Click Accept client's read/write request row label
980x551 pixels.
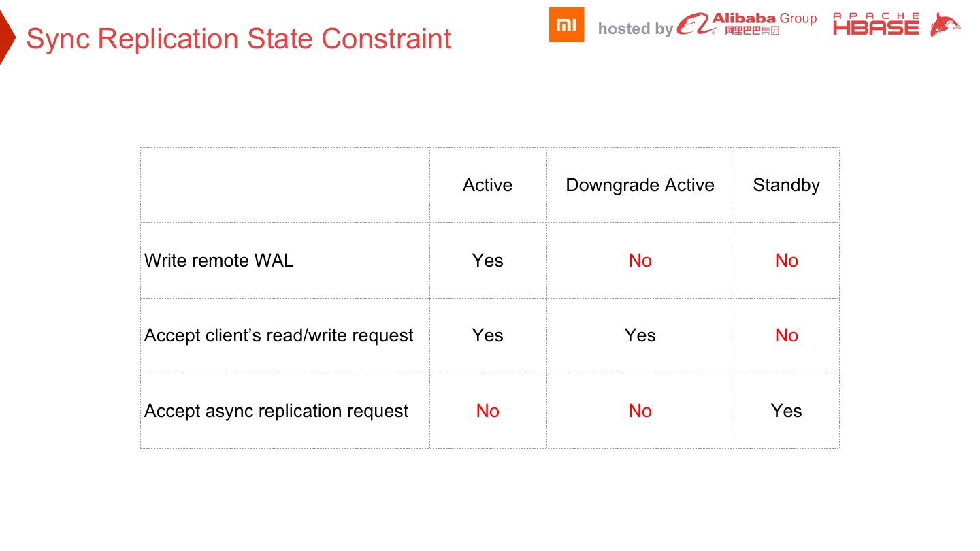coord(279,335)
